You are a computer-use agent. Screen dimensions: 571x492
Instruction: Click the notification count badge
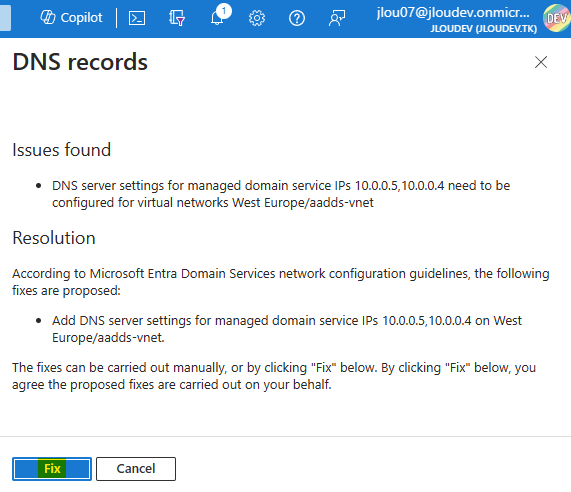coord(224,11)
